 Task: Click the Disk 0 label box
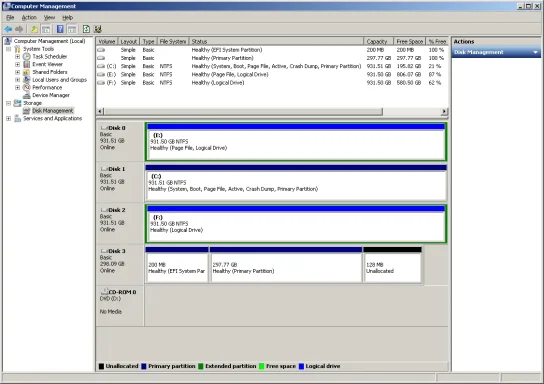pyautogui.click(x=120, y=142)
